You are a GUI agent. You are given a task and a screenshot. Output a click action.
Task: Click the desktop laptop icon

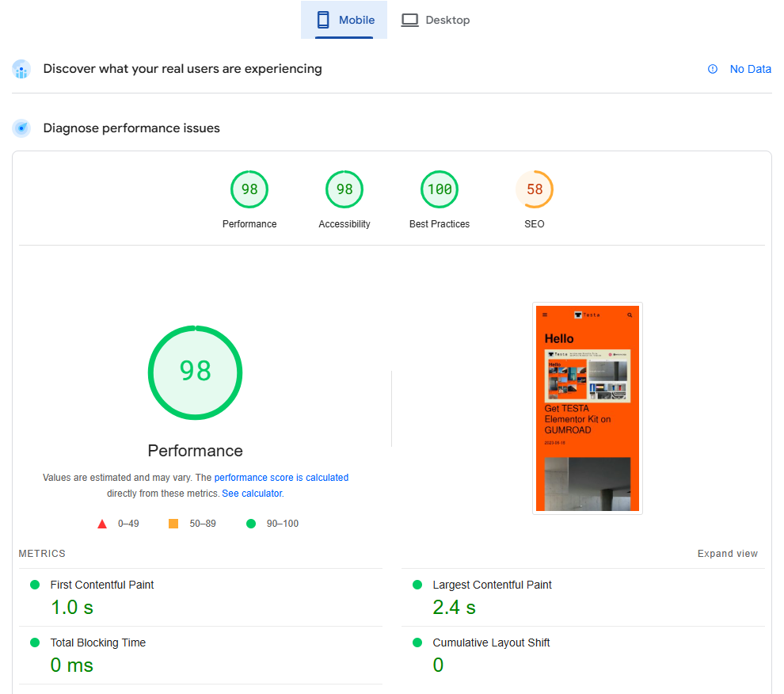(x=409, y=20)
